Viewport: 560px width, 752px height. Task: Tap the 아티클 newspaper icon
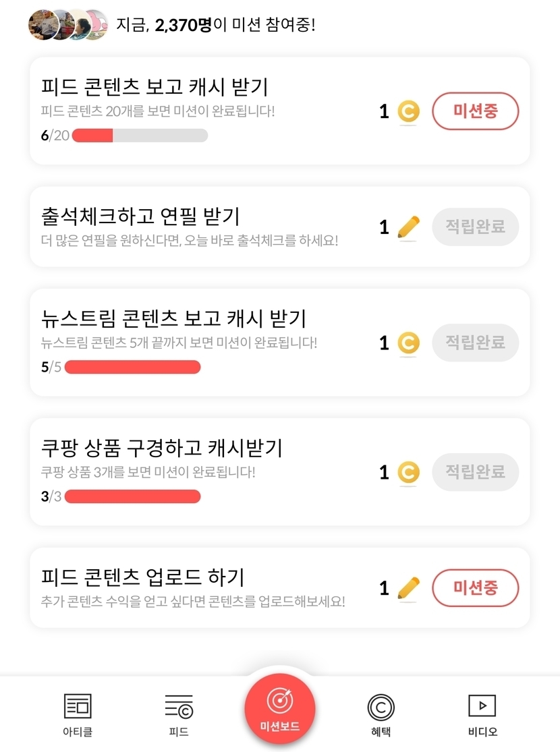coord(78,706)
